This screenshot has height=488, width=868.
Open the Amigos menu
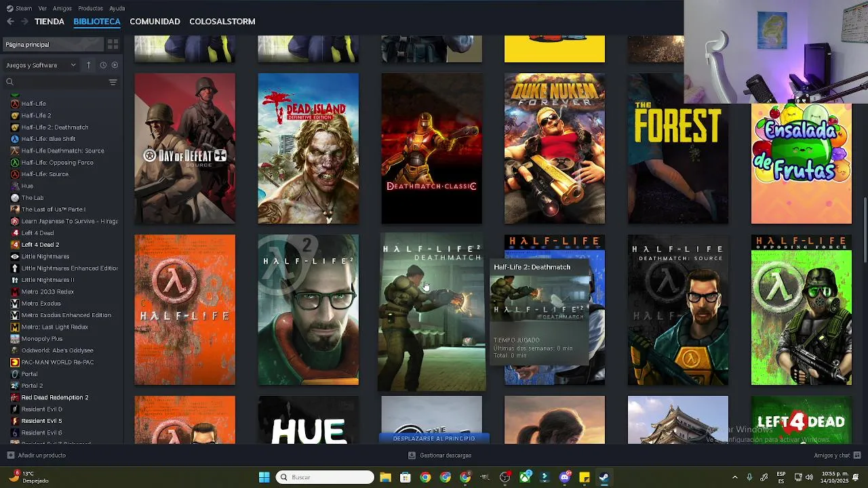tap(62, 8)
